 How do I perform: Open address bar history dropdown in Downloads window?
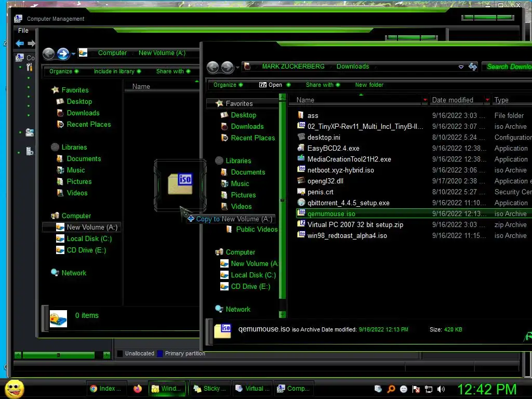click(x=461, y=67)
